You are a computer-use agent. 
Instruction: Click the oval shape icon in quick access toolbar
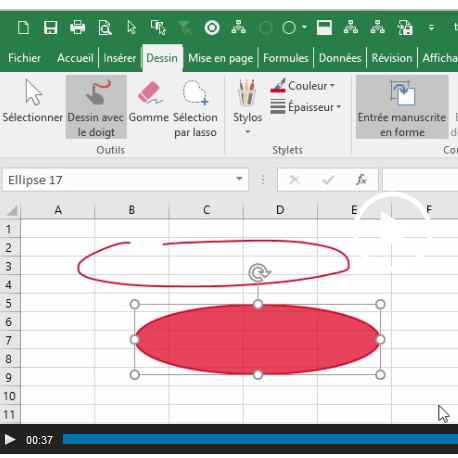[289, 28]
